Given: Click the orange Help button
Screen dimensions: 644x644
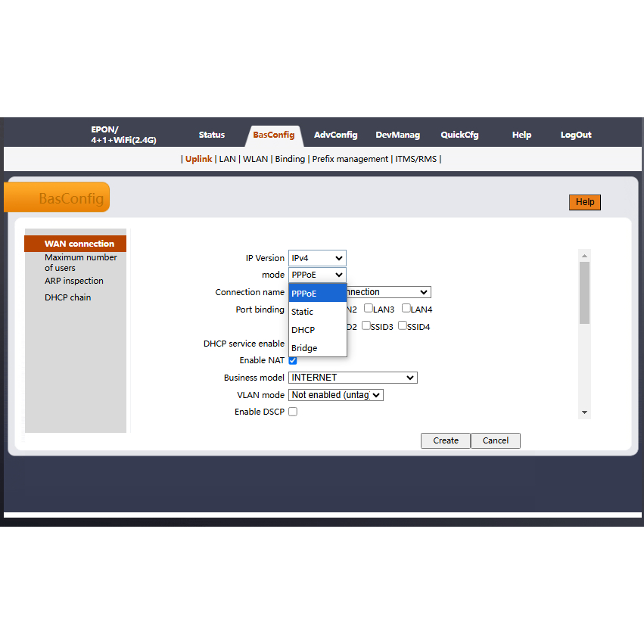Looking at the screenshot, I should pyautogui.click(x=584, y=202).
